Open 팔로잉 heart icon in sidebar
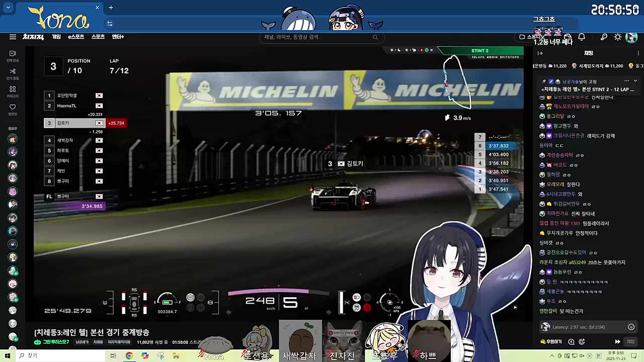This screenshot has width=644, height=362. point(13,109)
